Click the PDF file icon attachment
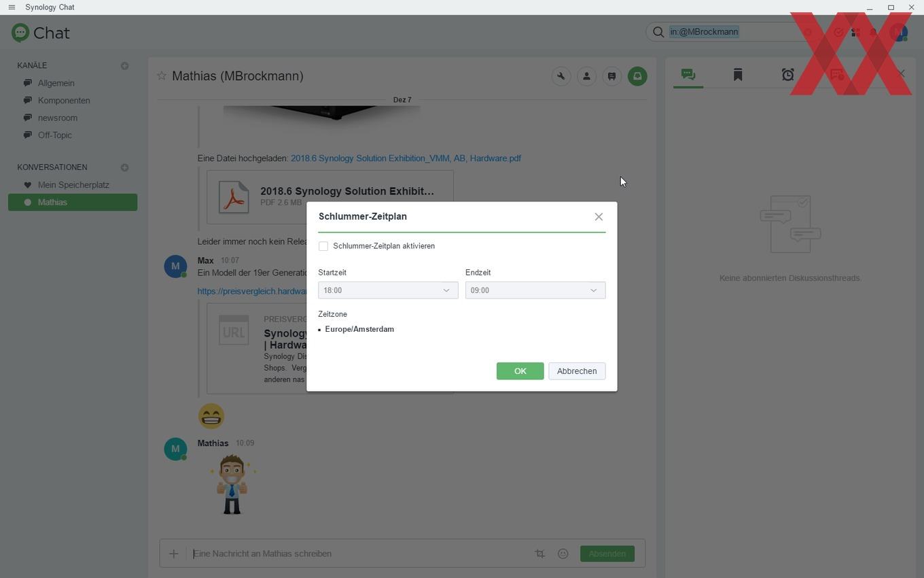Image resolution: width=924 pixels, height=578 pixels. tap(234, 197)
